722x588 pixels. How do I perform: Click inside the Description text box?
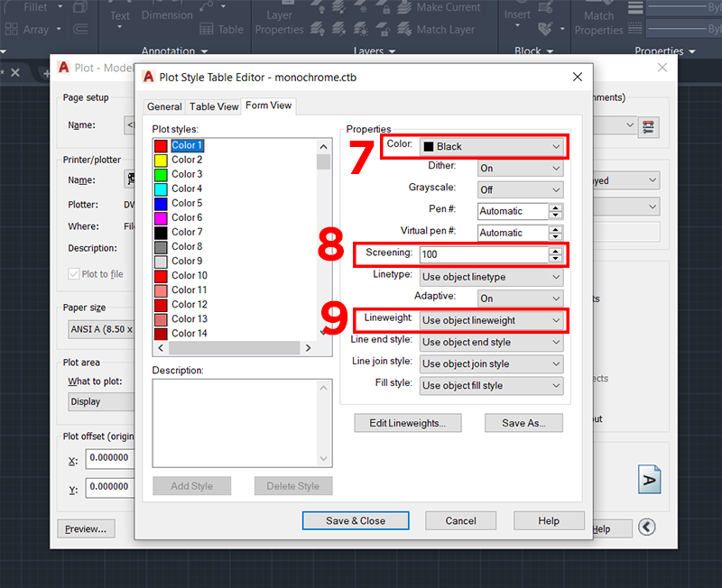pos(242,422)
